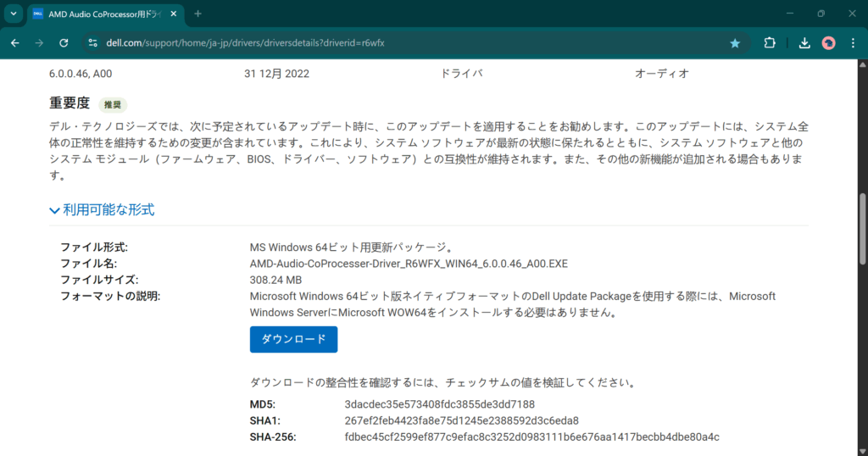The height and width of the screenshot is (456, 868).
Task: Minimize the browser window
Action: [790, 14]
